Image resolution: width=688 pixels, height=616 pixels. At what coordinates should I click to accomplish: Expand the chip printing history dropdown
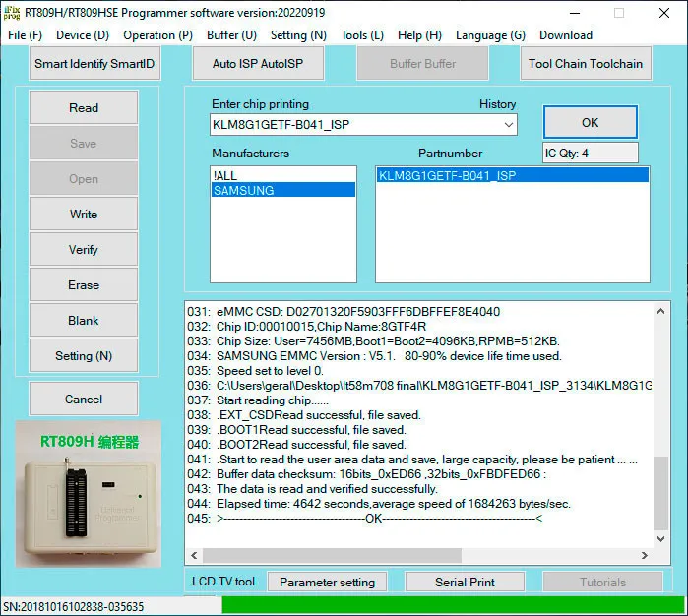coord(508,125)
